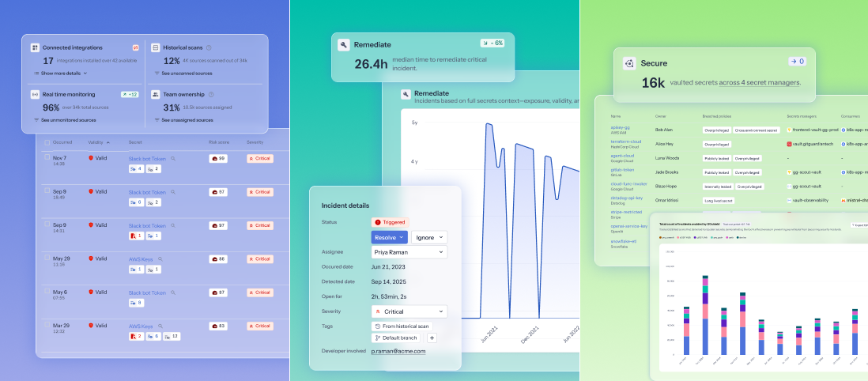Click the Secret column header
This screenshot has height=381, width=868.
135,142
